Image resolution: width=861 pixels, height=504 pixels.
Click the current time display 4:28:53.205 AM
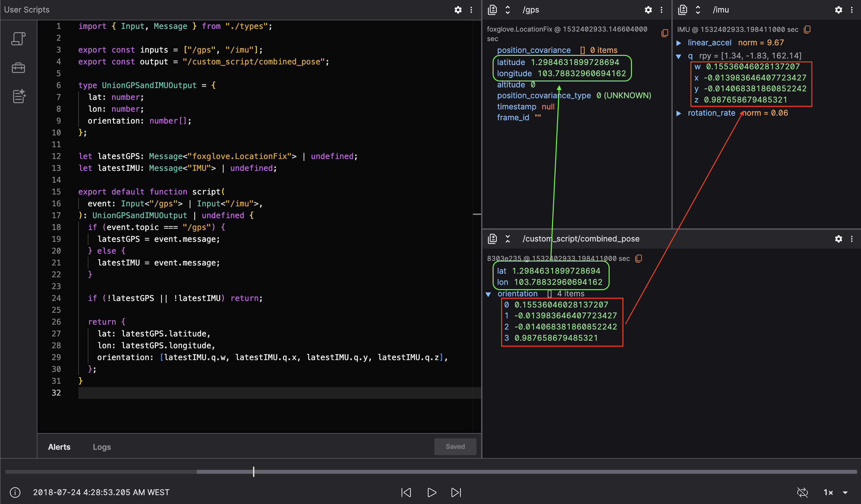101,493
